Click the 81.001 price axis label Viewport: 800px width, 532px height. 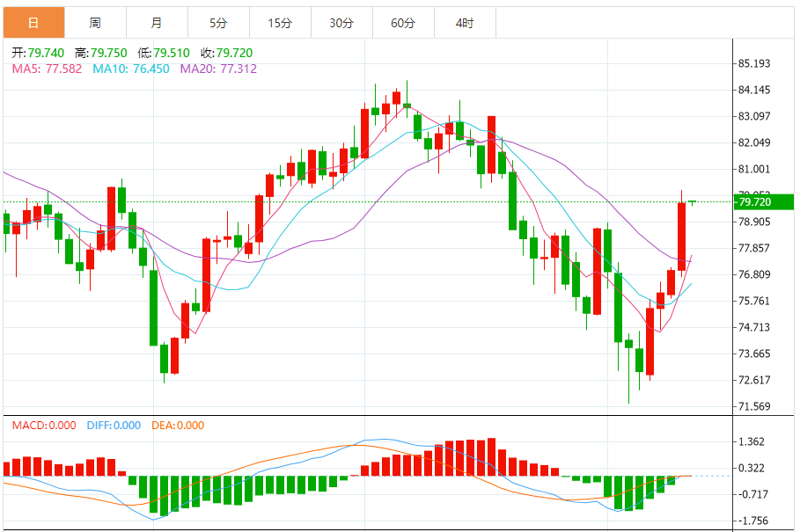(x=754, y=169)
